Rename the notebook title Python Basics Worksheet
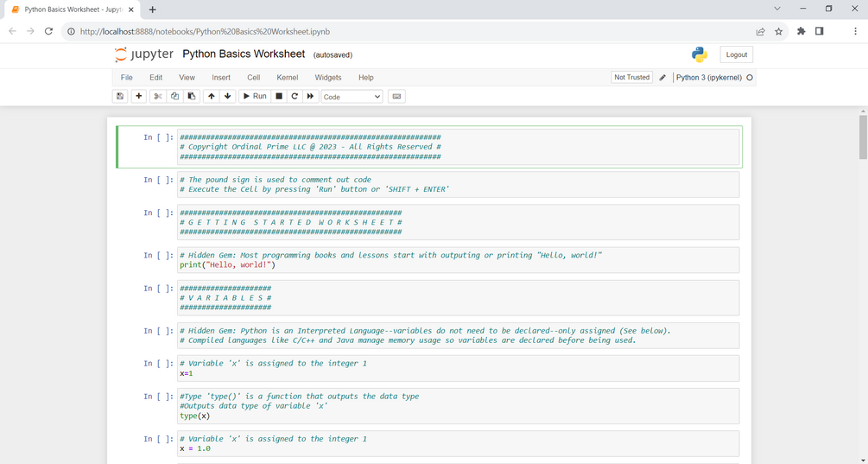The image size is (868, 464). pyautogui.click(x=244, y=54)
